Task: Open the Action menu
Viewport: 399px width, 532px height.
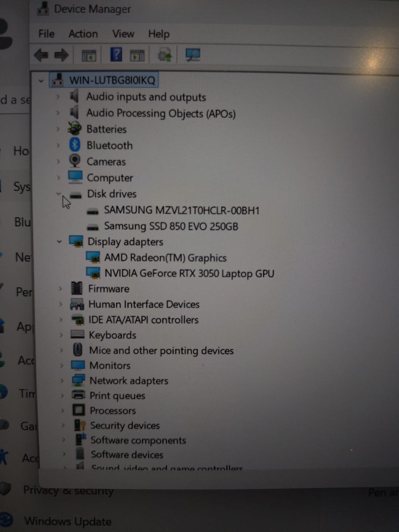Action: (x=83, y=34)
